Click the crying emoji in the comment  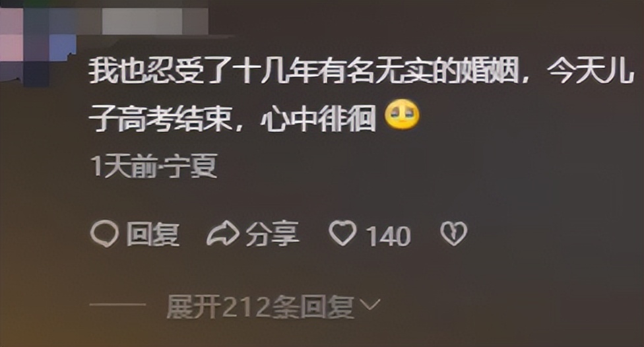pyautogui.click(x=402, y=115)
